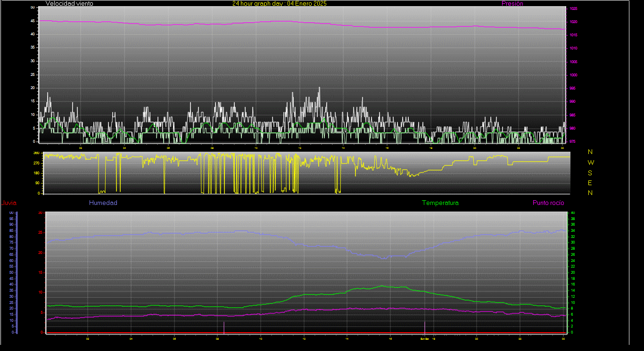The image size is (644, 351).
Task: Click the 975 value on the pressure axis
Action: pyautogui.click(x=573, y=141)
